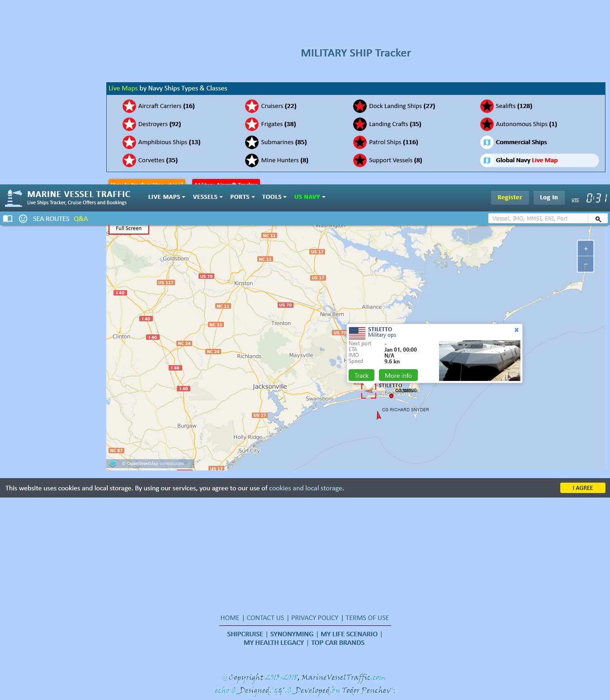Click the Patrol Ships star icon
This screenshot has width=610, height=700.
(360, 142)
